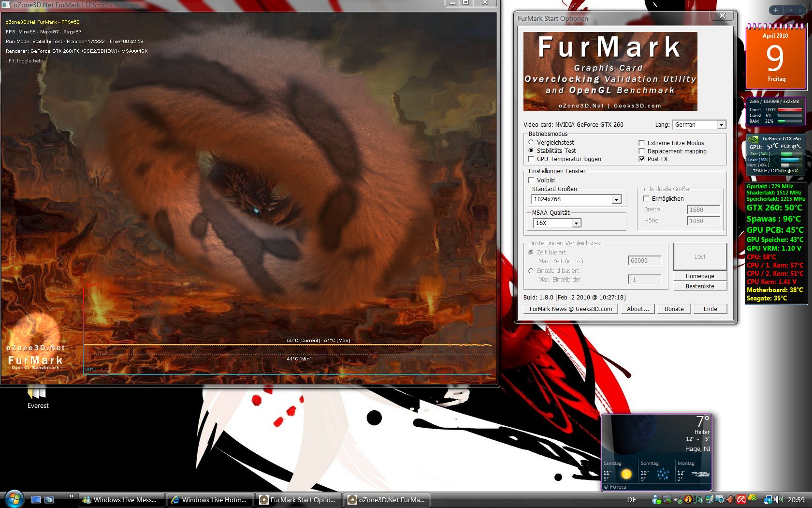The width and height of the screenshot is (812, 508).
Task: Click the Safely Remove Hardware tray icon
Action: pyautogui.click(x=678, y=500)
